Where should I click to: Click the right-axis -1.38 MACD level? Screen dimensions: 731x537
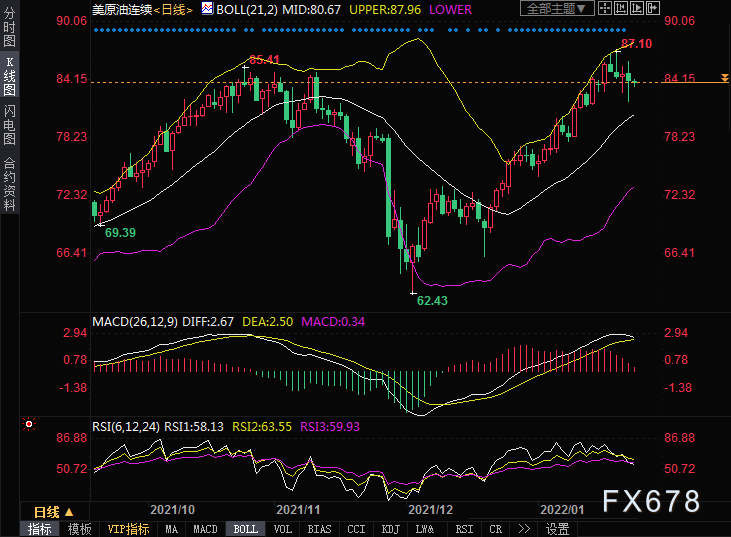[678, 388]
